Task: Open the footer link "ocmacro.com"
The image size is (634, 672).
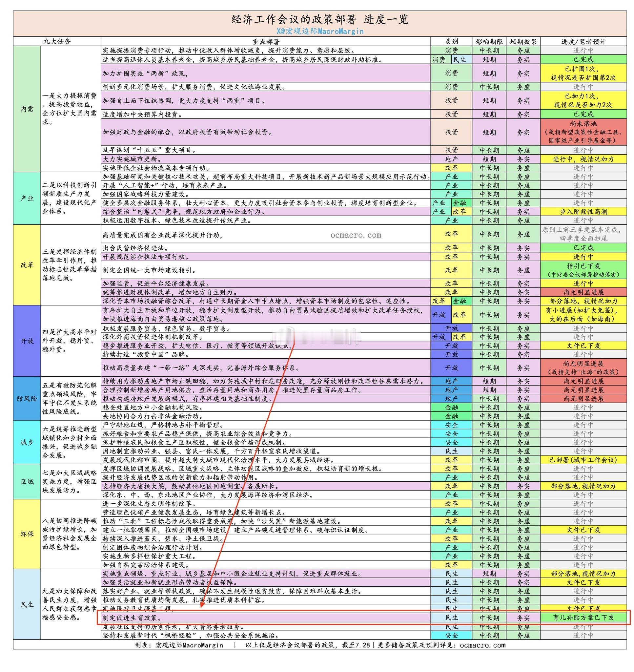Action: 482,645
